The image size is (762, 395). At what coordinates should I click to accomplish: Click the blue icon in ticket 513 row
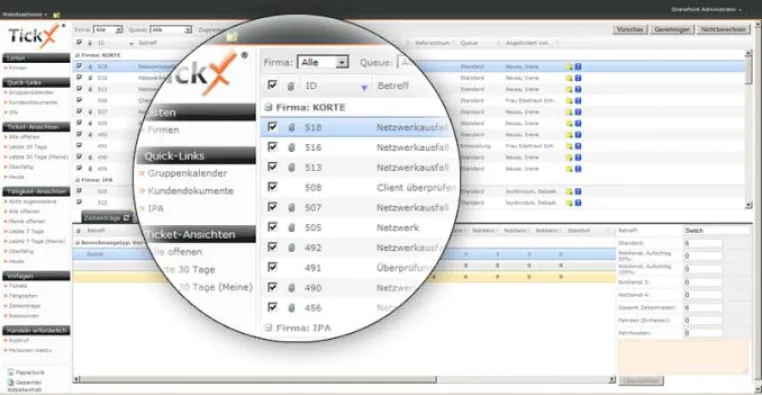pyautogui.click(x=578, y=89)
